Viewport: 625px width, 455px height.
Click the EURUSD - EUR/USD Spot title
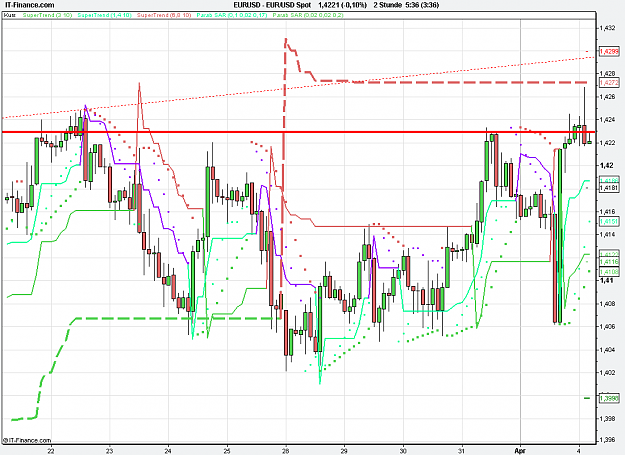pyautogui.click(x=272, y=5)
